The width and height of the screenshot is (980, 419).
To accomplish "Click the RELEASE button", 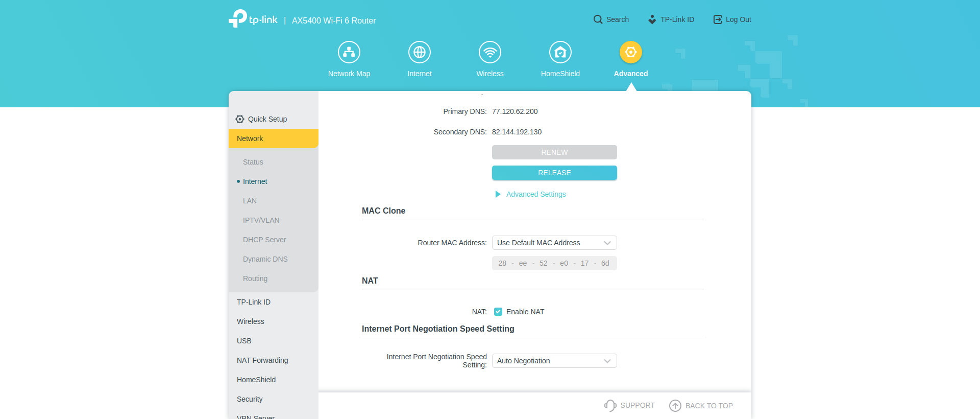I will (554, 173).
